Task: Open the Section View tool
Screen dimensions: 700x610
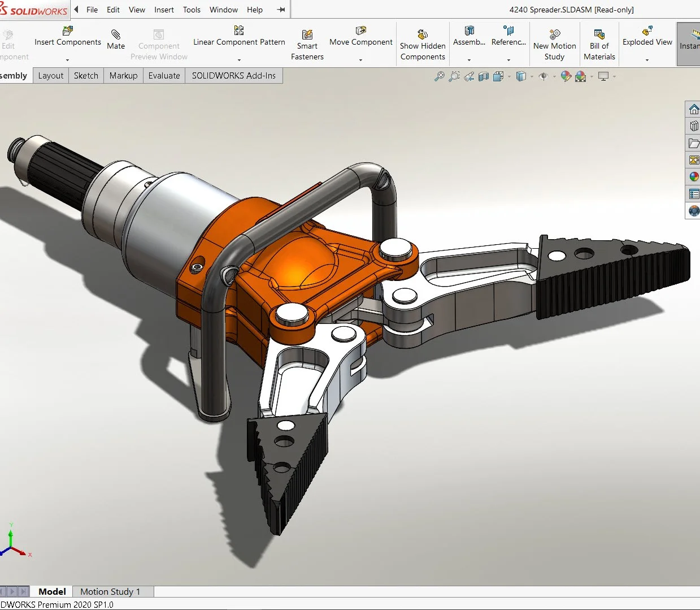Action: [x=482, y=76]
